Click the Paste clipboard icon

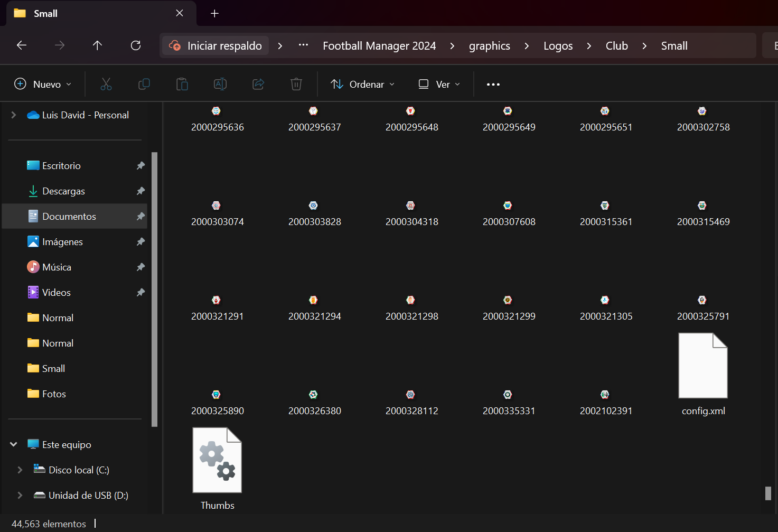[182, 84]
